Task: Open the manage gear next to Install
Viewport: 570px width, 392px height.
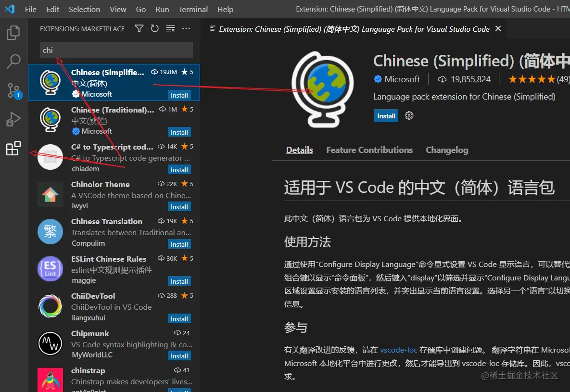Action: (x=409, y=115)
